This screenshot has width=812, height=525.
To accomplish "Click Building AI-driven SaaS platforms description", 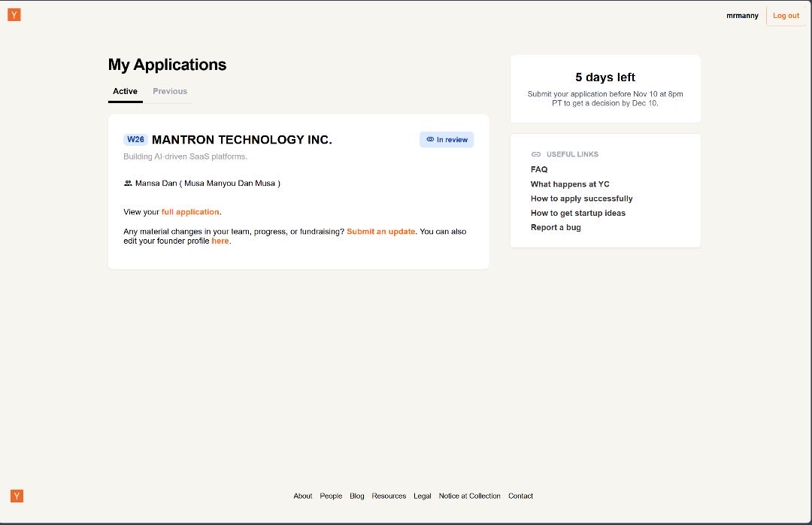I will coord(186,156).
